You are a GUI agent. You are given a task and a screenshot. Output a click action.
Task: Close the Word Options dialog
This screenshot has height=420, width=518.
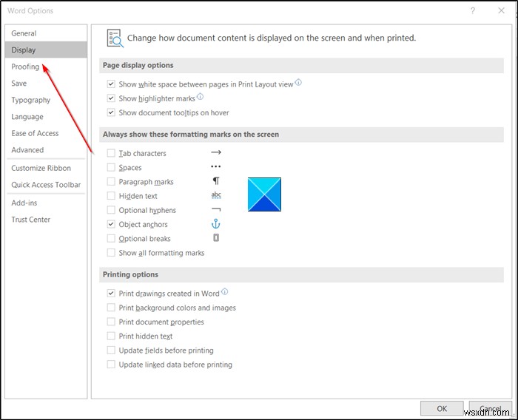[x=501, y=10]
